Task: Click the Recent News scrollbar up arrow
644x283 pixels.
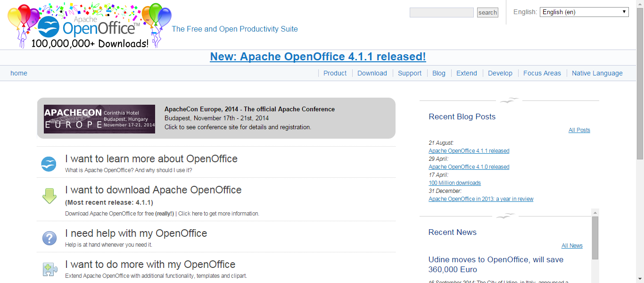Action: click(x=595, y=212)
